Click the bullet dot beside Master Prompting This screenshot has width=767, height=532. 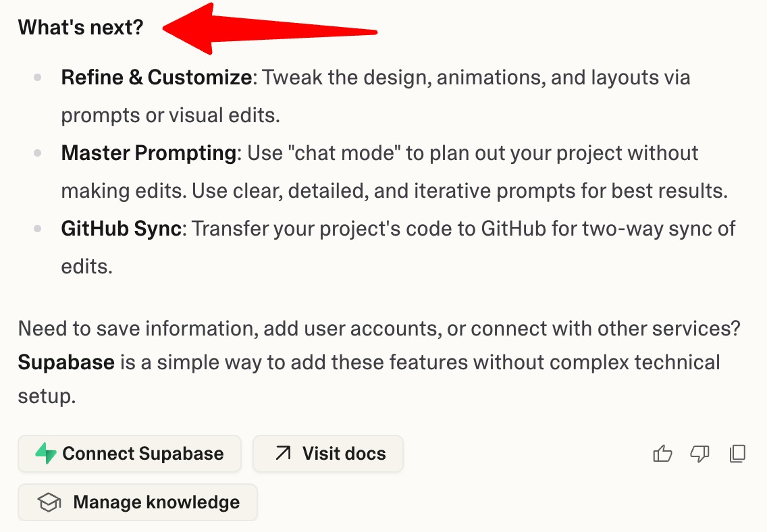pos(38,153)
